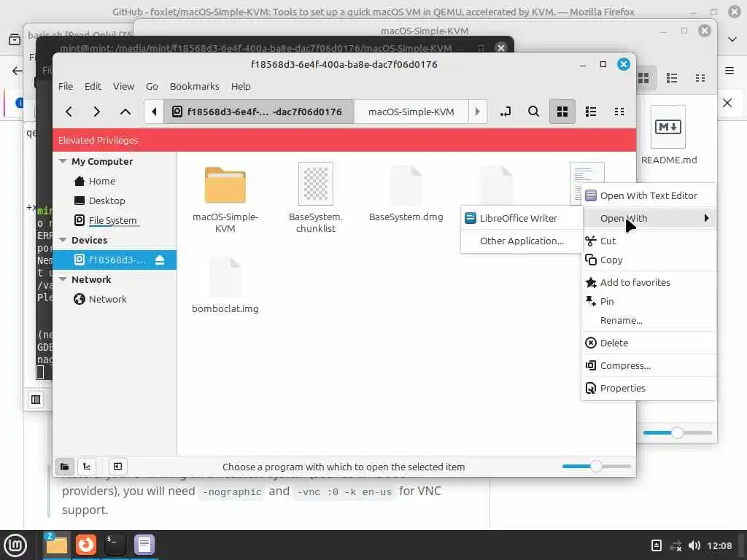Eject the f18568d3 device
This screenshot has width=747, height=560.
coord(160,260)
